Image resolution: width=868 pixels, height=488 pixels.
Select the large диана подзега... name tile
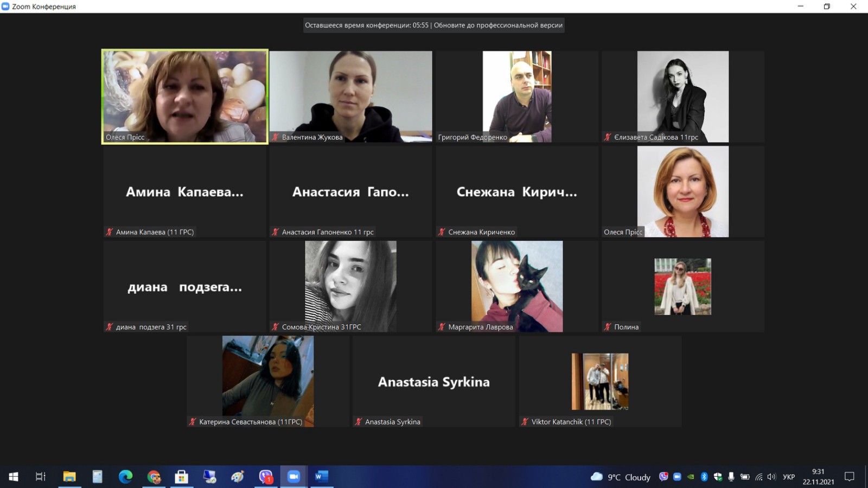coord(184,286)
